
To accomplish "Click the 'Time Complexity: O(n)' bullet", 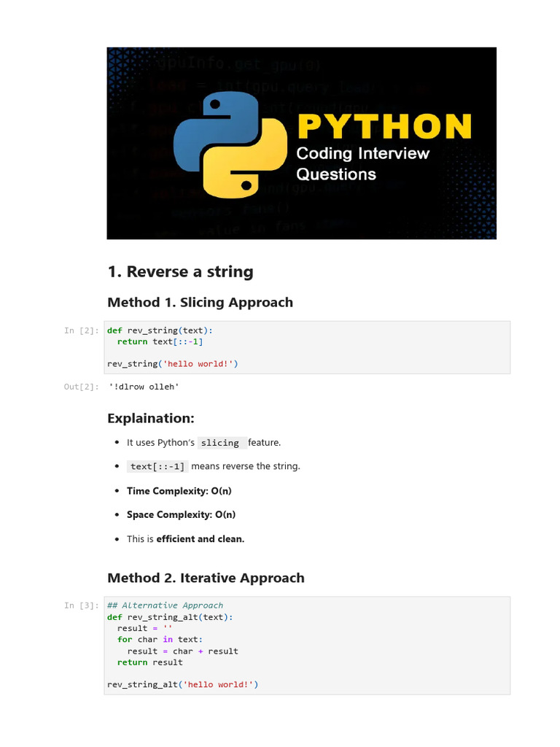I will [x=179, y=491].
